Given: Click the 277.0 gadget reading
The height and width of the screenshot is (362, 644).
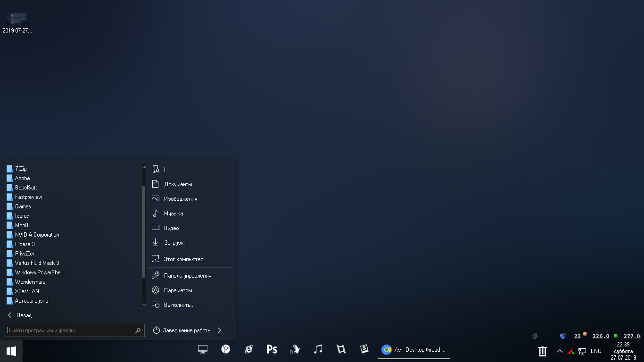Looking at the screenshot, I should [x=632, y=336].
